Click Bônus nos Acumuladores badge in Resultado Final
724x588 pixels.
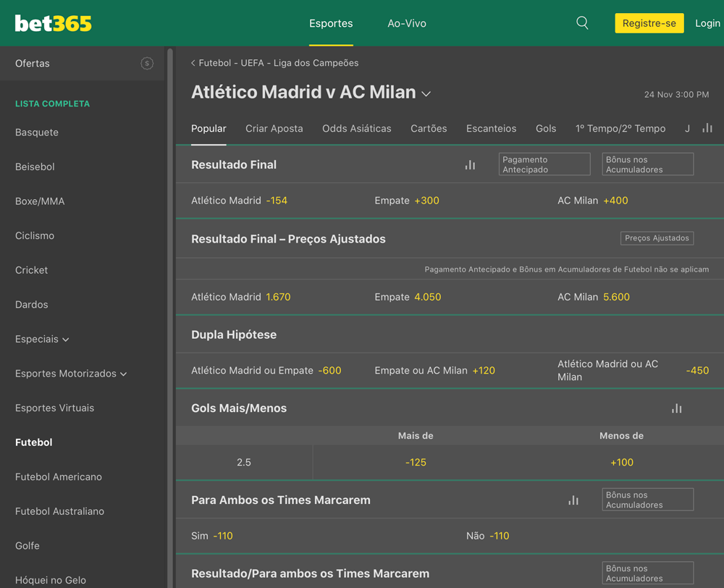click(648, 164)
